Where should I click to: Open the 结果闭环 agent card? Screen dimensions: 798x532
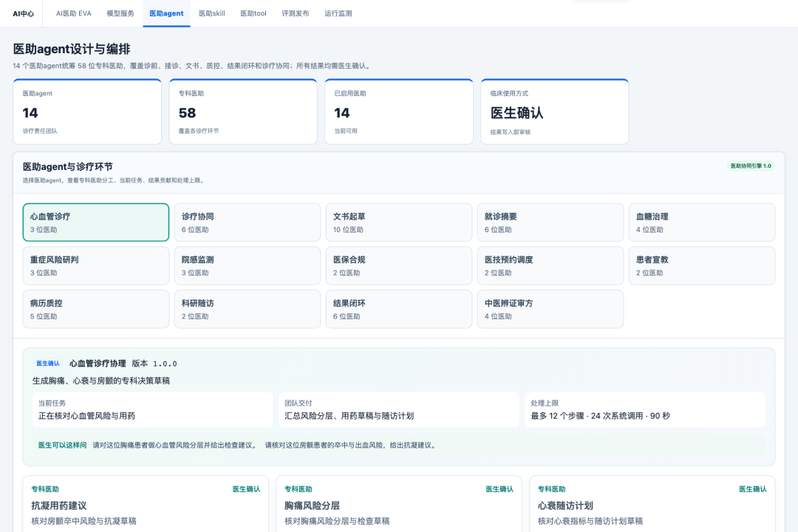coord(399,309)
